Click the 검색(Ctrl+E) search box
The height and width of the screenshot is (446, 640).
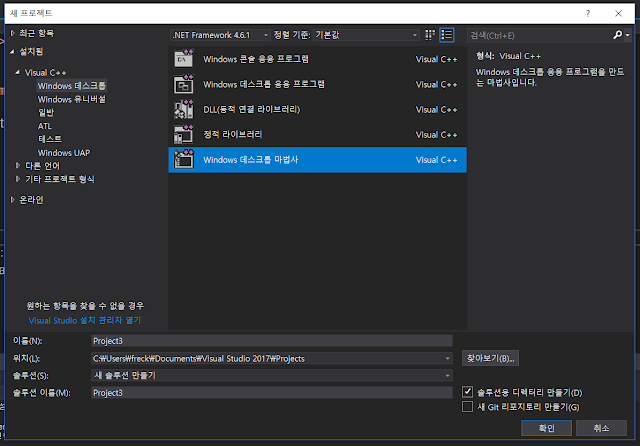tap(540, 36)
